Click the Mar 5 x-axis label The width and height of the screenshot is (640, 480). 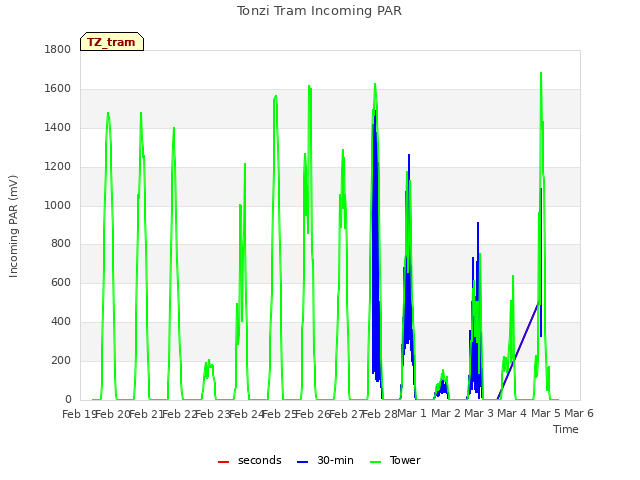tap(545, 413)
